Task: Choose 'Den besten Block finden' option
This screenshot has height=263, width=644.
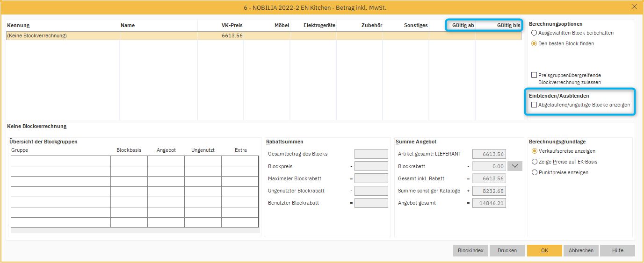Action: click(x=534, y=43)
